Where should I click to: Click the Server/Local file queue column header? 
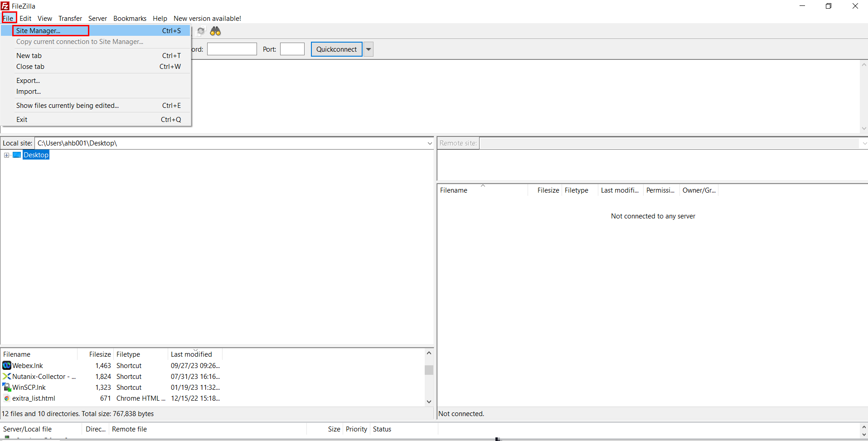pyautogui.click(x=41, y=429)
